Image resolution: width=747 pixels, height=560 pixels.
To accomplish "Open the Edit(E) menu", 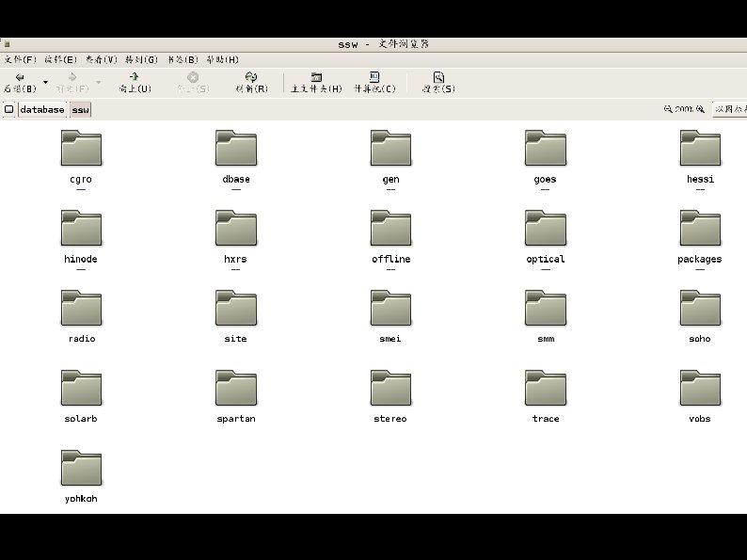I will tap(60, 59).
